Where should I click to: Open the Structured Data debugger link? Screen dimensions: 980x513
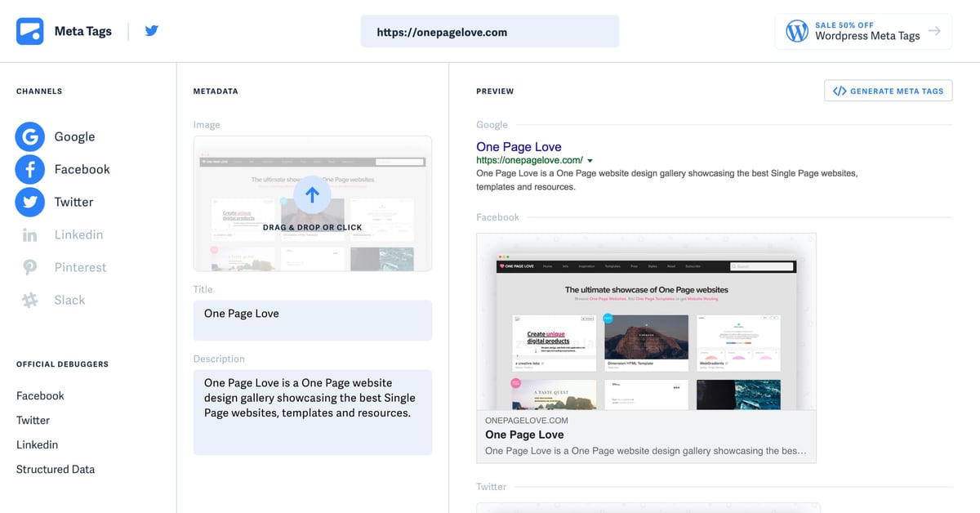click(x=56, y=469)
